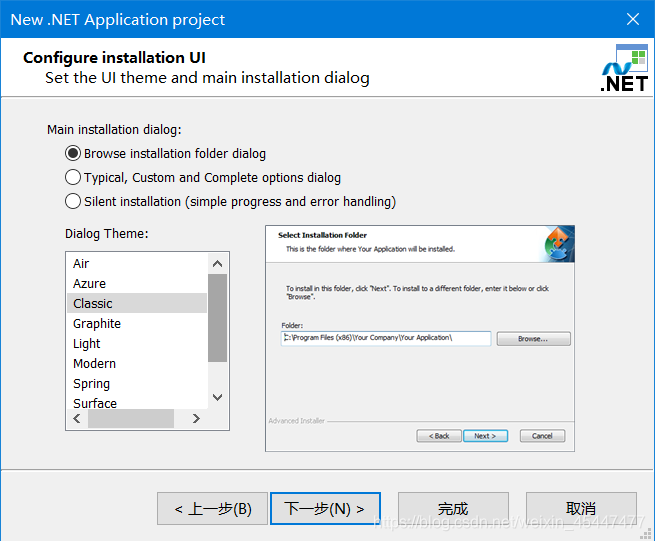Click theme list scroll up arrow
Viewport: 655px width, 541px height.
[x=217, y=264]
